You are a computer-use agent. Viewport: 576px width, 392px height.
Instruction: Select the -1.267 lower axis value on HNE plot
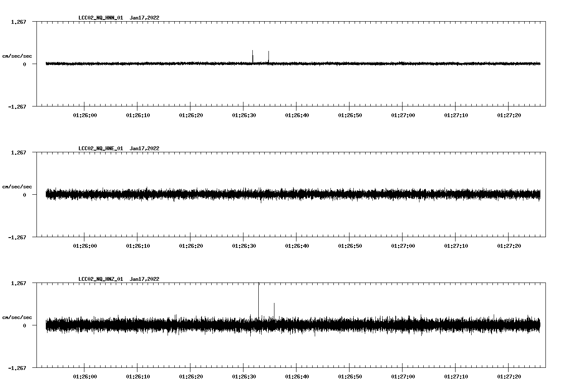coord(17,238)
